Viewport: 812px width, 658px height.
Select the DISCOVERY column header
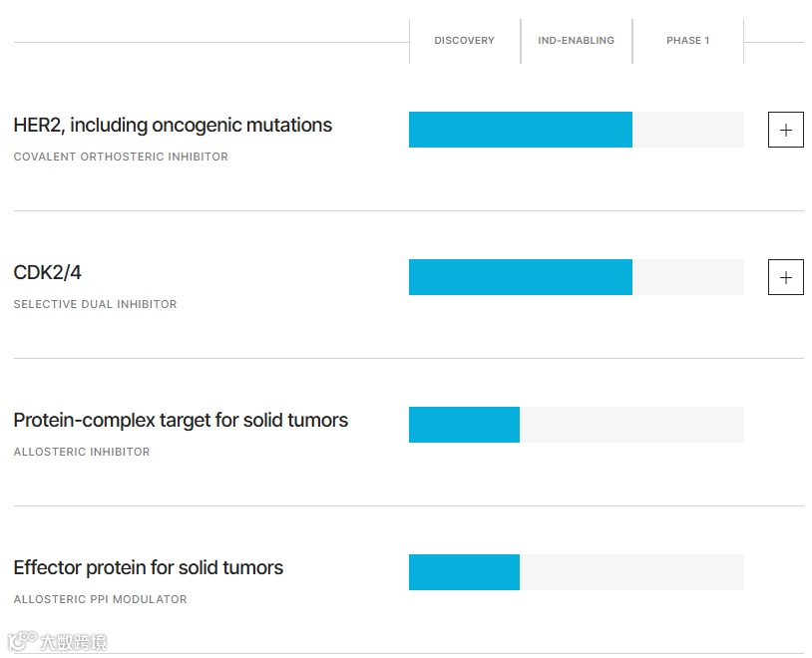click(464, 41)
